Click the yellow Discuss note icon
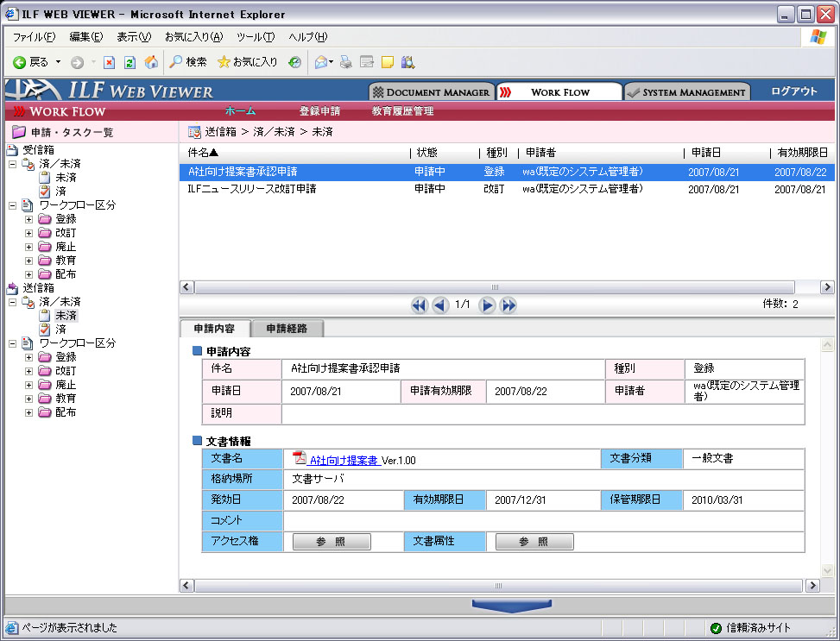840x641 pixels. point(388,63)
